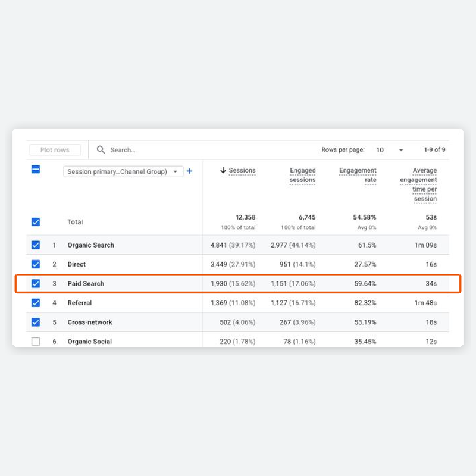Click the 2,977 (44.14%) engaged sessions cell
Screen dimensions: 476x476
293,245
